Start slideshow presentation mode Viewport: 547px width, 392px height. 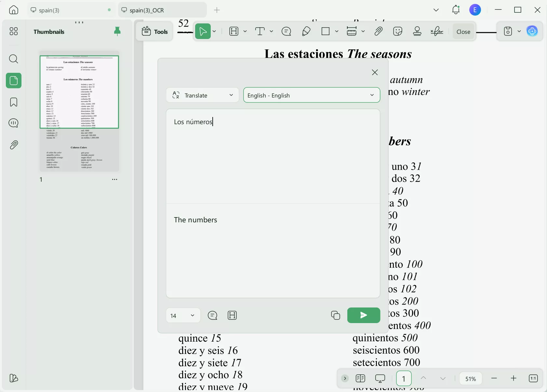380,378
